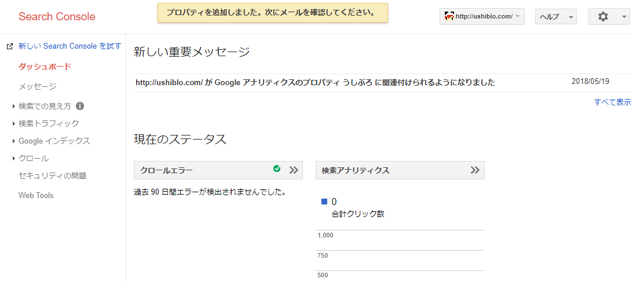Click the blue 合計クリック数 legend square
Viewport: 644px width, 282px height.
324,202
